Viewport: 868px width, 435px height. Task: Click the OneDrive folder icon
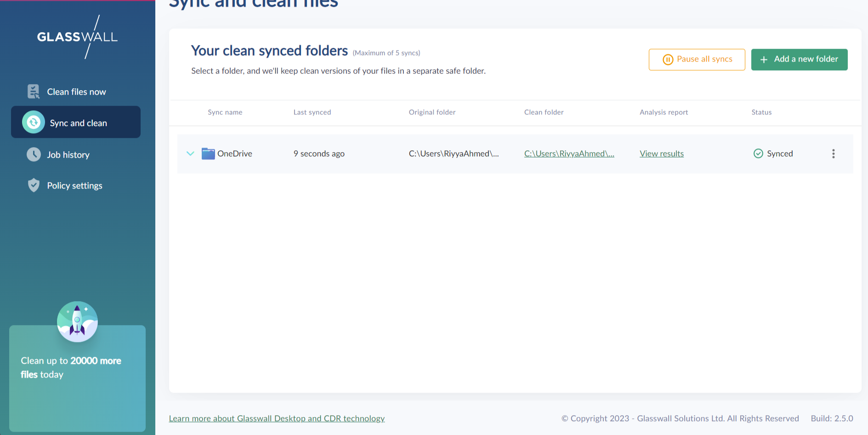tap(208, 154)
